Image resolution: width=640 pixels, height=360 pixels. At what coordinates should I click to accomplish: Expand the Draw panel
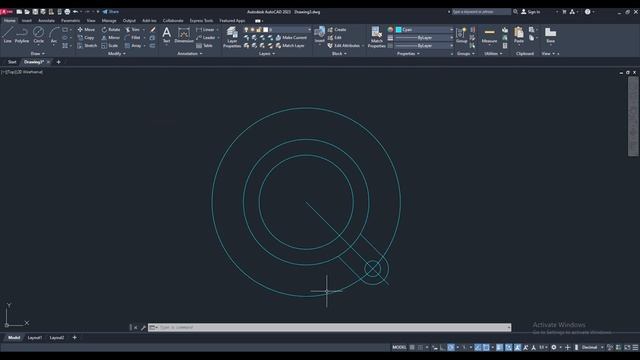click(x=38, y=53)
